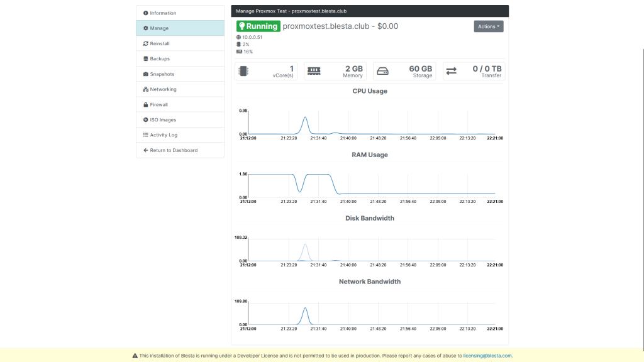Click the Reinstall refresh icon
The image size is (644, 362).
click(146, 44)
